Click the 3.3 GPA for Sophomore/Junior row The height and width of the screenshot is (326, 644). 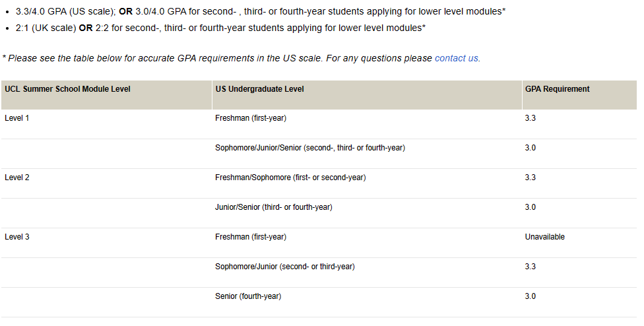pyautogui.click(x=531, y=267)
